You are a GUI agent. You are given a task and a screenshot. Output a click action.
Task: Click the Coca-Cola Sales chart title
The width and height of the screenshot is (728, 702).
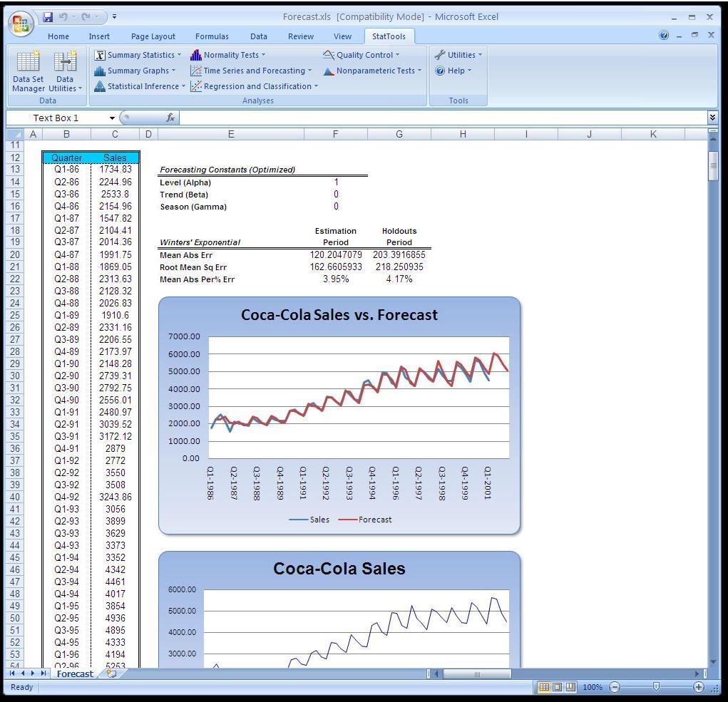339,569
